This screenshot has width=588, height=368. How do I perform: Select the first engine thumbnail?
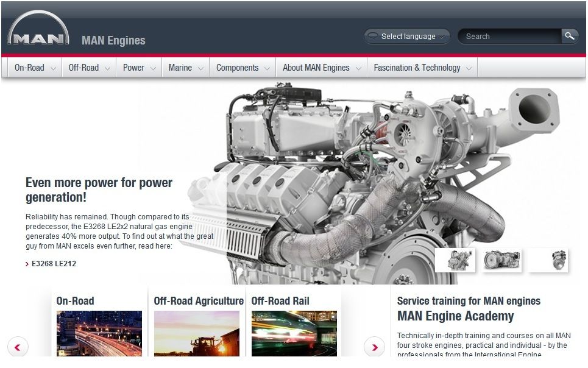pos(455,260)
